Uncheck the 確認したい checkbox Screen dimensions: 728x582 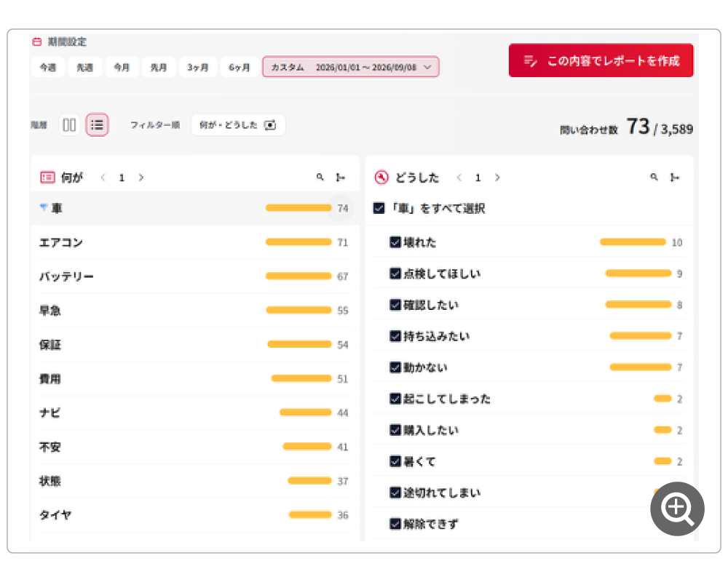click(395, 305)
